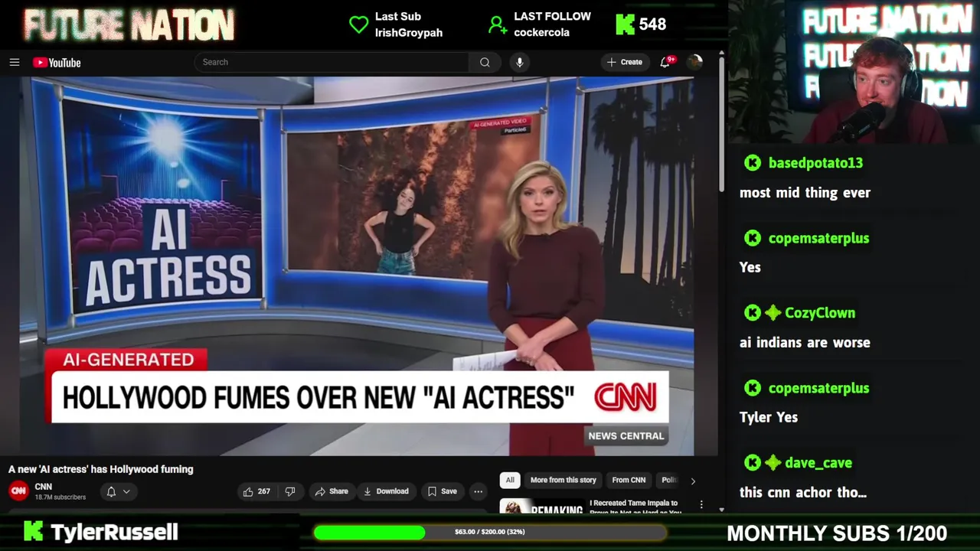Click the scrollbar up arrow
The height and width of the screenshot is (551, 980).
721,54
